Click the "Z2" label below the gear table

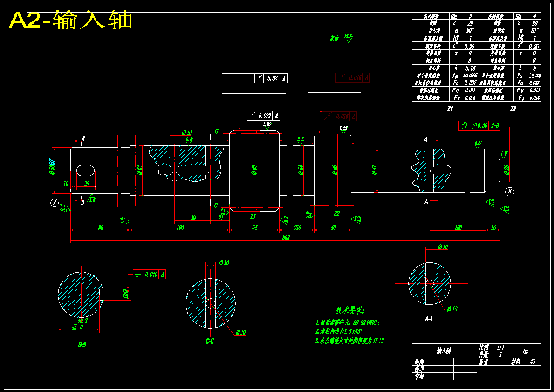point(513,109)
